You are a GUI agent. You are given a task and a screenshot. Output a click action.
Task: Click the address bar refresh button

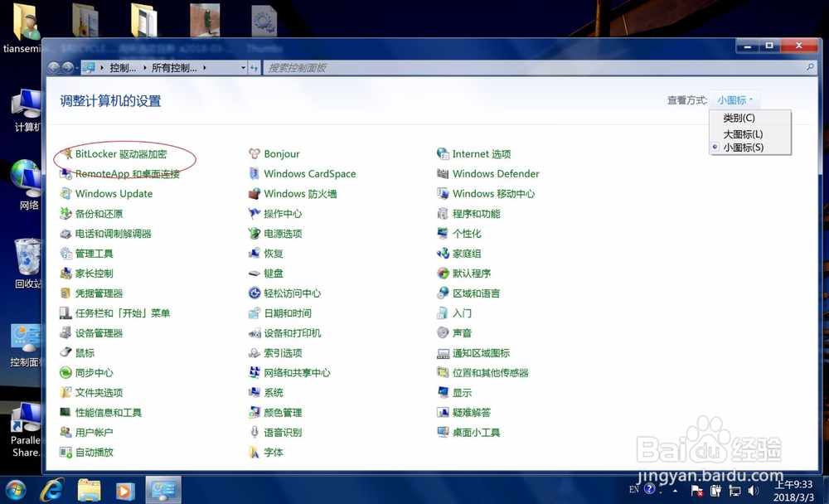pos(255,68)
